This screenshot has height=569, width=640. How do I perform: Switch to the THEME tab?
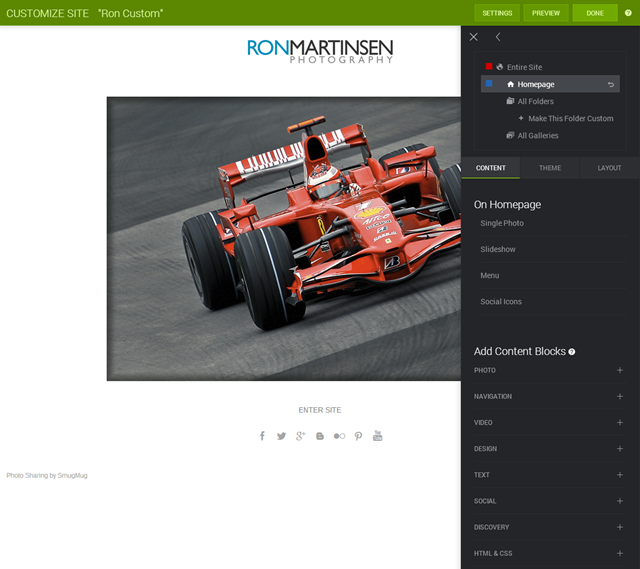(550, 168)
